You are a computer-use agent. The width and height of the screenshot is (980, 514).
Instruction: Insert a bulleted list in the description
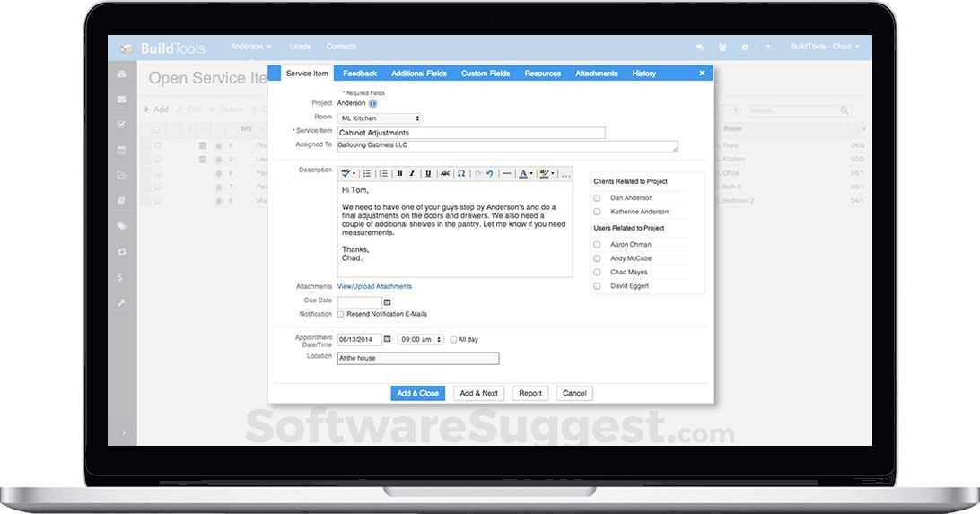point(367,174)
